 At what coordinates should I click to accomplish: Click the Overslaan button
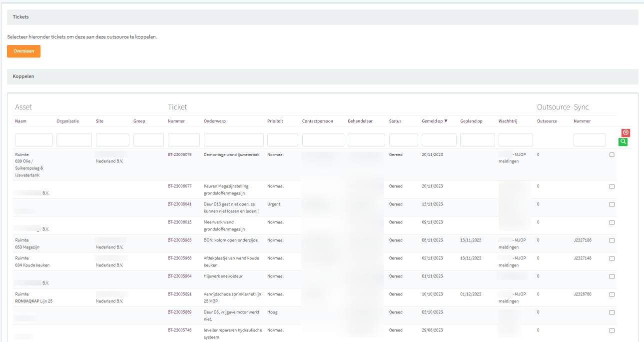(x=23, y=51)
